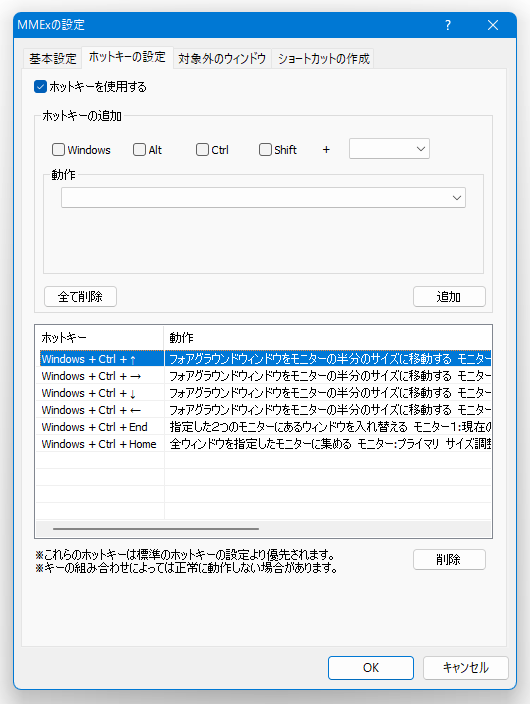Select the Windows + Ctrl + Home row
The width and height of the screenshot is (530, 704).
point(265,444)
